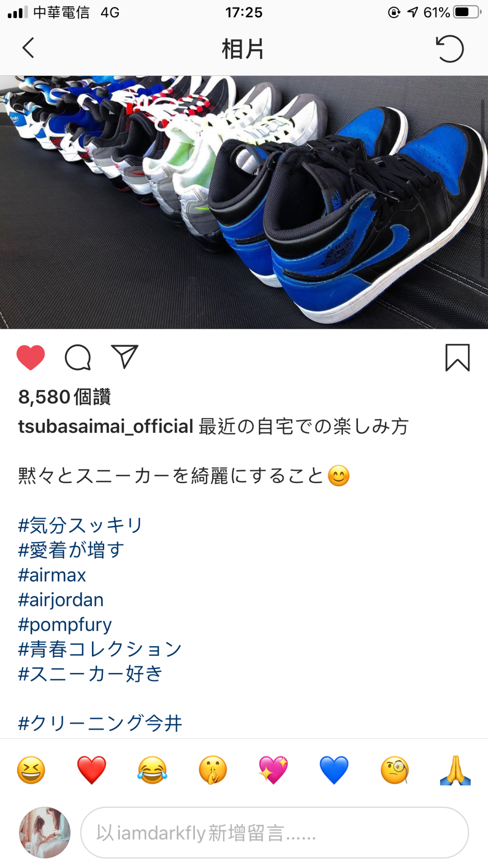Unlike the post with red heart

30,357
